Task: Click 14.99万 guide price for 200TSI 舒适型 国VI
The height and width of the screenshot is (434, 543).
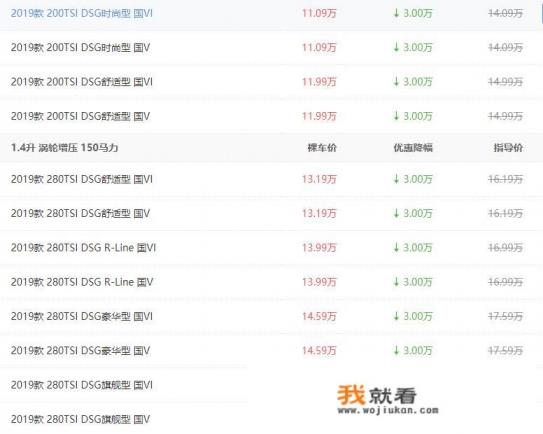Action: coord(506,82)
